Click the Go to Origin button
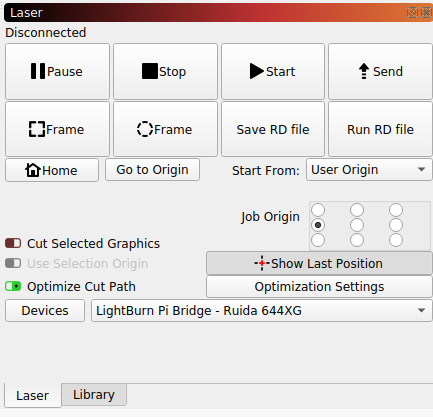This screenshot has height=417, width=433. coord(152,170)
